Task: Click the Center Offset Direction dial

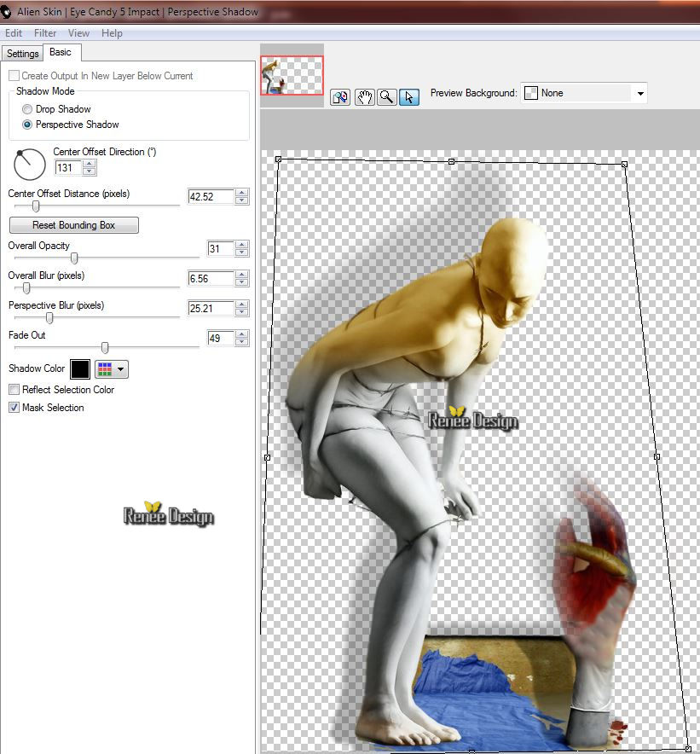Action: [x=30, y=165]
